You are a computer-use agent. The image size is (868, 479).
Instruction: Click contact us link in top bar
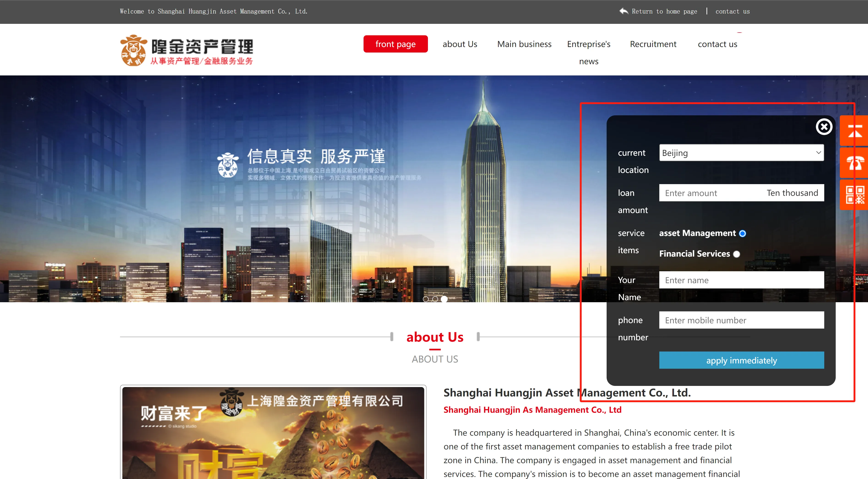click(x=733, y=11)
